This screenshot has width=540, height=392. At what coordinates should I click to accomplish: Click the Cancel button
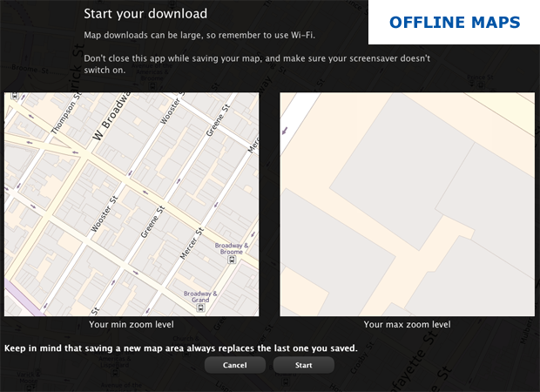click(234, 365)
